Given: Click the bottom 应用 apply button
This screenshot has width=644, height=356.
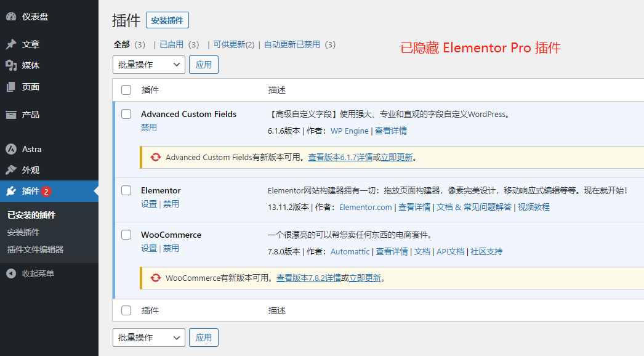Looking at the screenshot, I should pos(204,338).
